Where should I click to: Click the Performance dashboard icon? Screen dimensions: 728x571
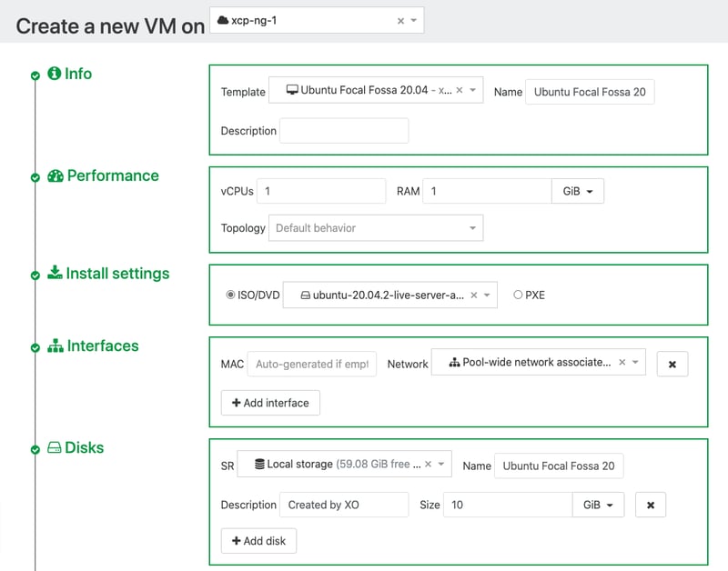pos(56,176)
